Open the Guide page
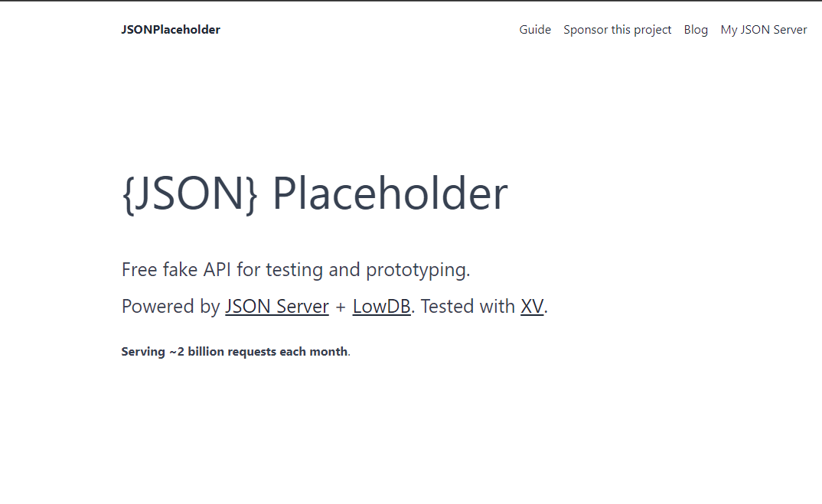 pos(535,30)
